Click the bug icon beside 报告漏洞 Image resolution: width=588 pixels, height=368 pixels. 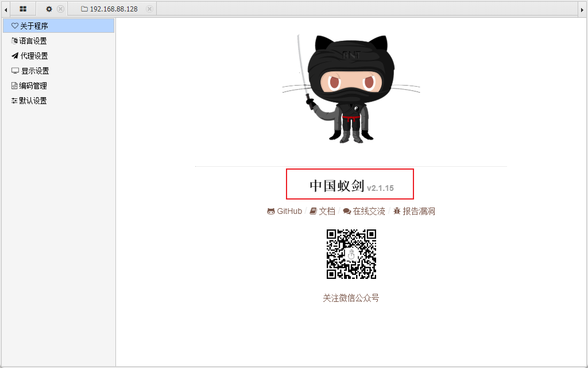click(397, 212)
